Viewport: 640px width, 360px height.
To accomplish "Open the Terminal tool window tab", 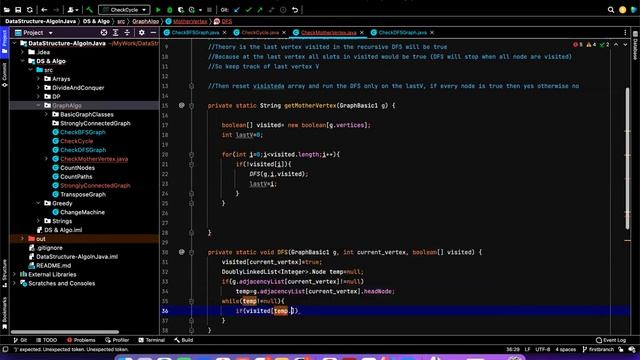I will 151,340.
